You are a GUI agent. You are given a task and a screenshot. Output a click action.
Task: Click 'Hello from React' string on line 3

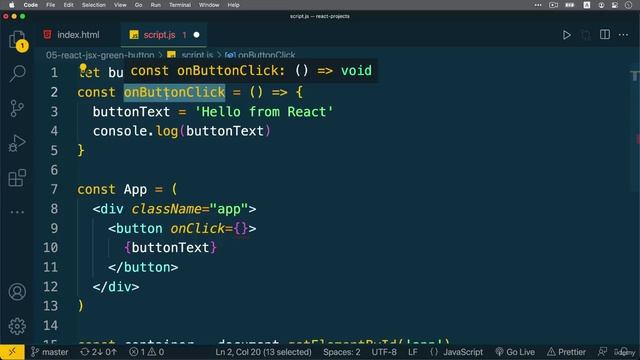[264, 112]
